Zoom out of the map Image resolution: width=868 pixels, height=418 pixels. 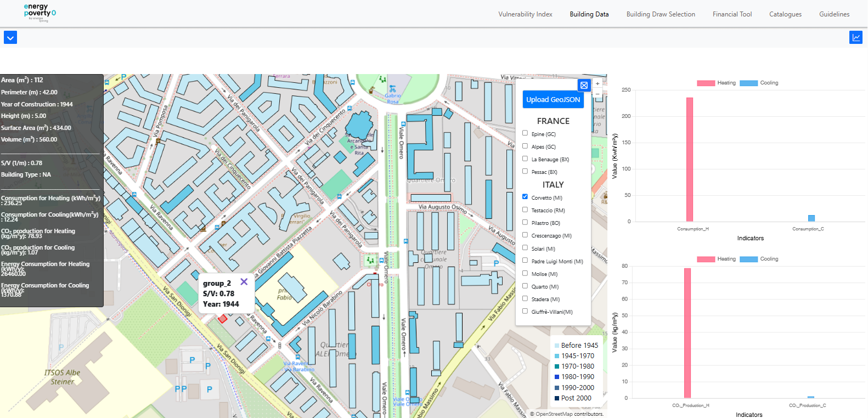(598, 94)
